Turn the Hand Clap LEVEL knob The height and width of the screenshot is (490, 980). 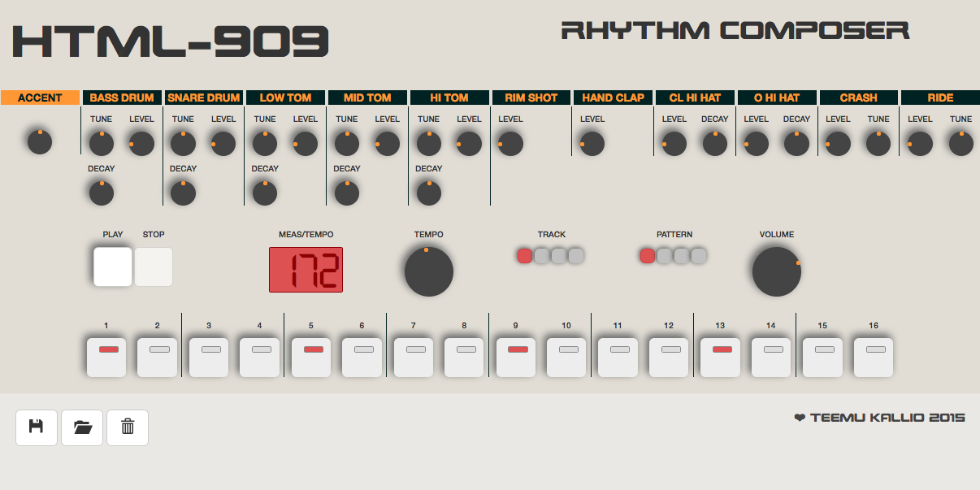(x=592, y=143)
